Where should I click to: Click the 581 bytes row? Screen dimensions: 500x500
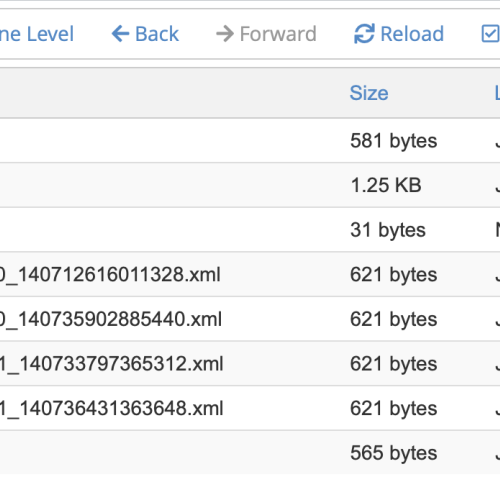(x=250, y=140)
